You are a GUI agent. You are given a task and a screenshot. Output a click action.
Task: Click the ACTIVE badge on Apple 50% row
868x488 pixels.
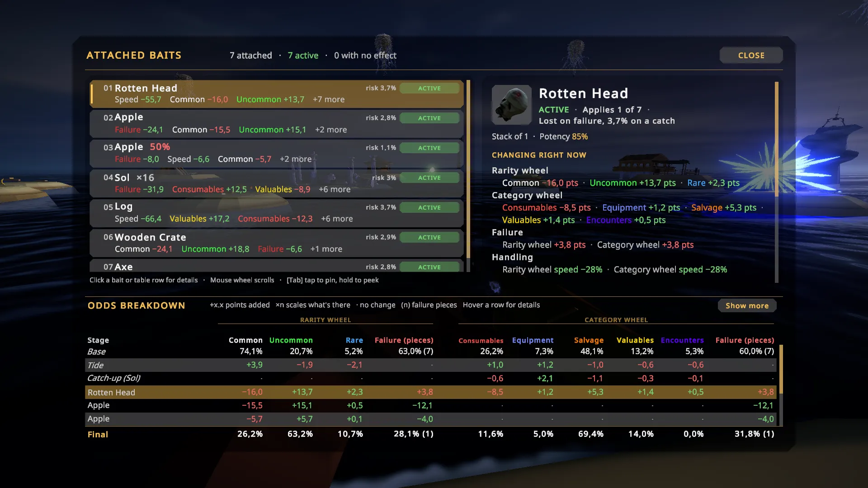(x=429, y=148)
